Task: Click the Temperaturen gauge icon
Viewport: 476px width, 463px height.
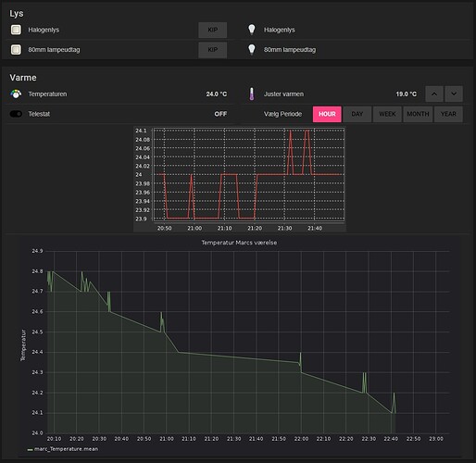Action: tap(16, 94)
